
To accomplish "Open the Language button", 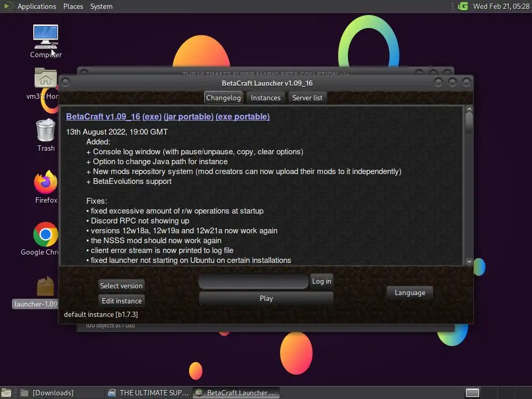I will pos(410,292).
